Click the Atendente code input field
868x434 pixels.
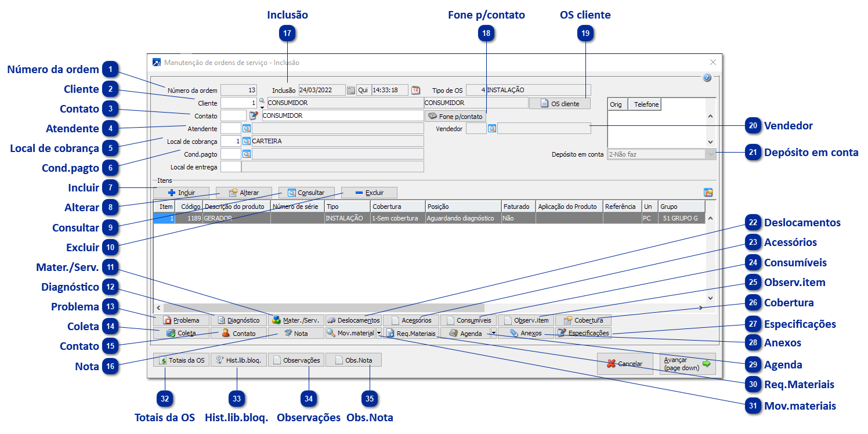(231, 128)
